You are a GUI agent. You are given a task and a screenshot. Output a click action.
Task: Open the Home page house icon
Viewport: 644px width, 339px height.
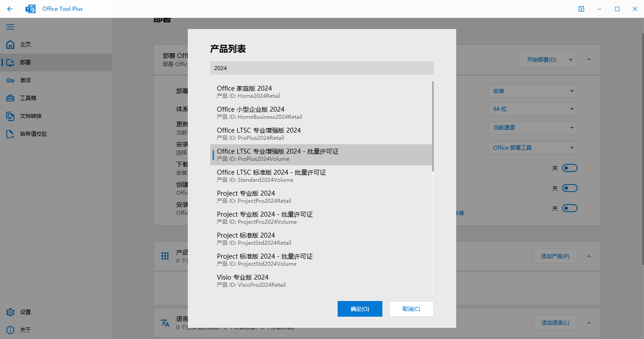click(10, 45)
